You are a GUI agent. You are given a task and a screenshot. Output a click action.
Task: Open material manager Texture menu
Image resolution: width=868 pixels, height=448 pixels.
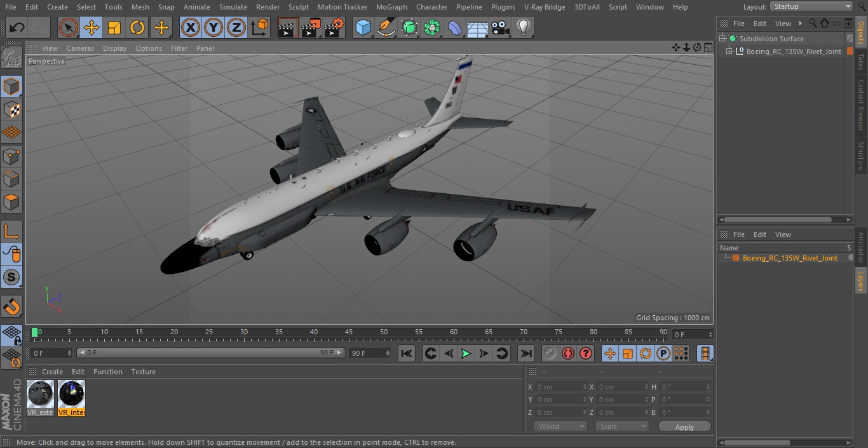coord(143,372)
